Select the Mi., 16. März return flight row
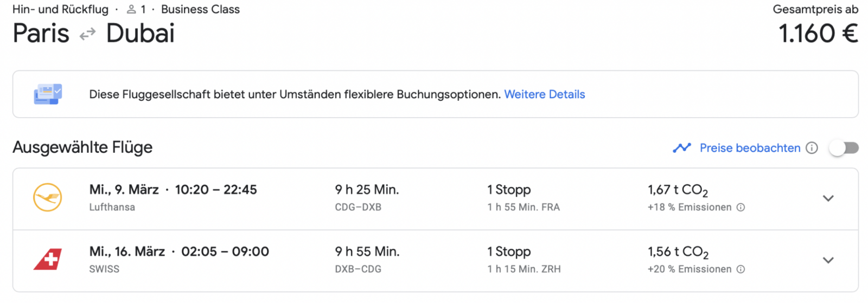 pyautogui.click(x=435, y=261)
